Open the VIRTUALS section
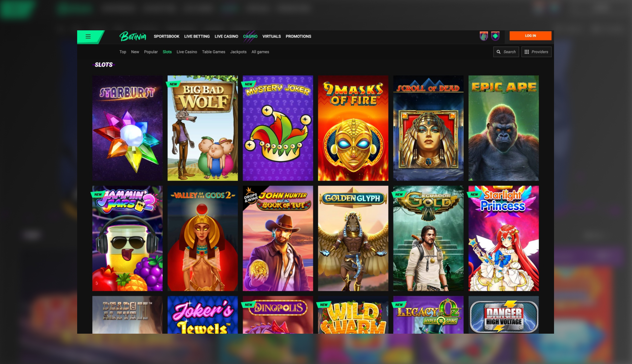The image size is (632, 364). [271, 36]
